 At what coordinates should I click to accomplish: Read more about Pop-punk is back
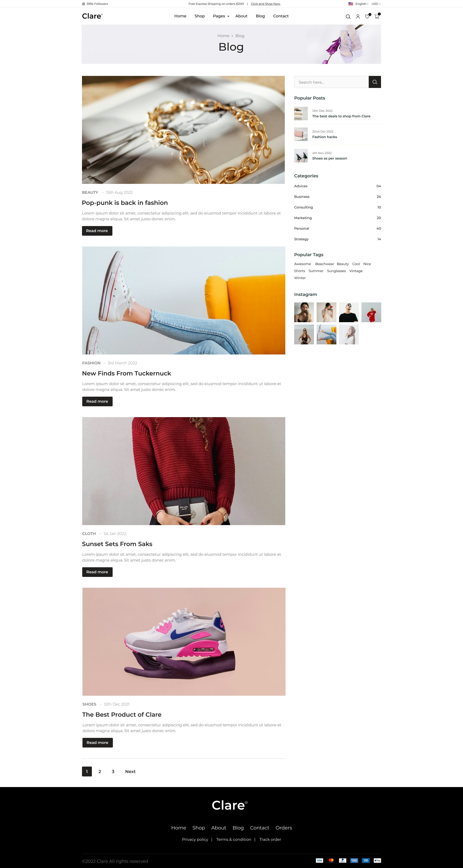click(x=97, y=231)
